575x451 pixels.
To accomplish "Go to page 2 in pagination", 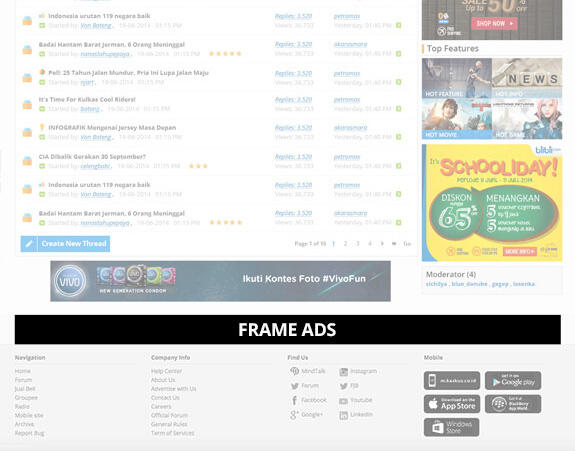I will point(345,243).
